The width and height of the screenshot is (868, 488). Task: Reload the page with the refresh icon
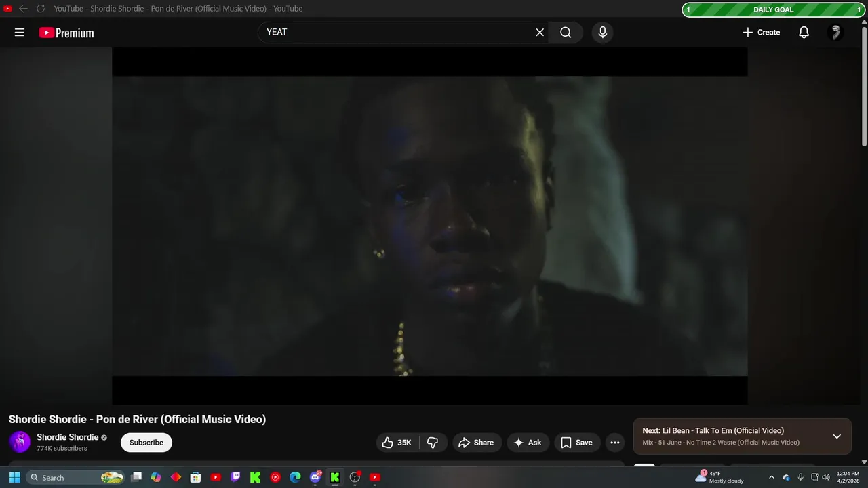click(41, 9)
